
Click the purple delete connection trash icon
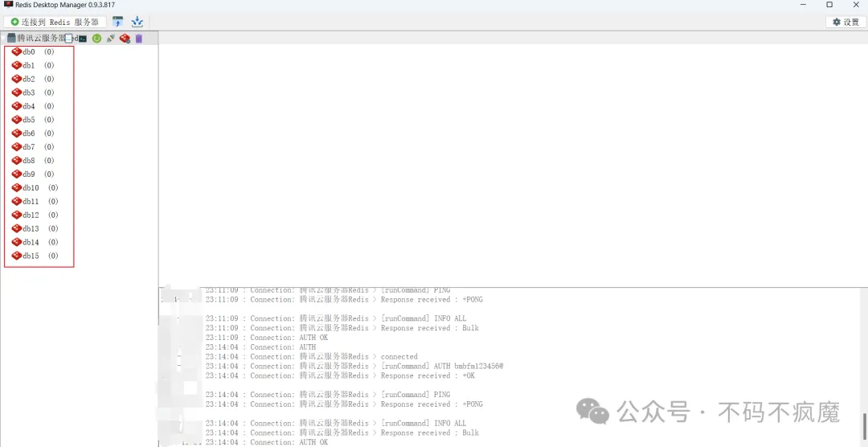138,39
